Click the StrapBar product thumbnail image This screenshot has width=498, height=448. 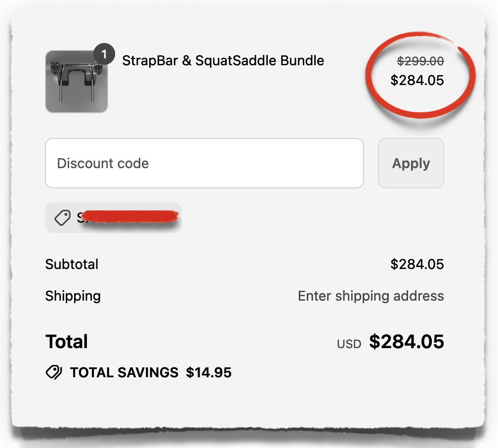[77, 82]
